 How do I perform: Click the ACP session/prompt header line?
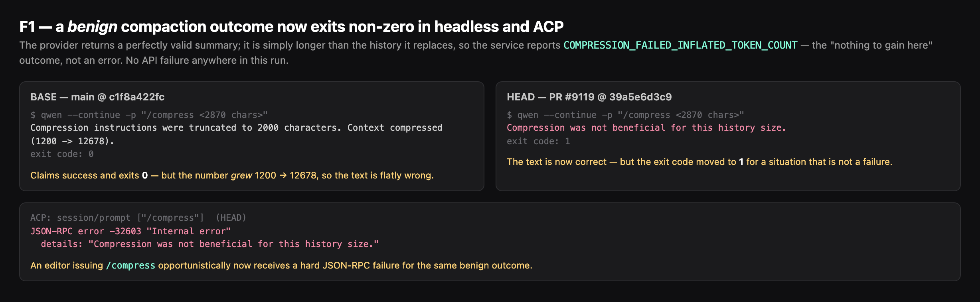click(138, 218)
